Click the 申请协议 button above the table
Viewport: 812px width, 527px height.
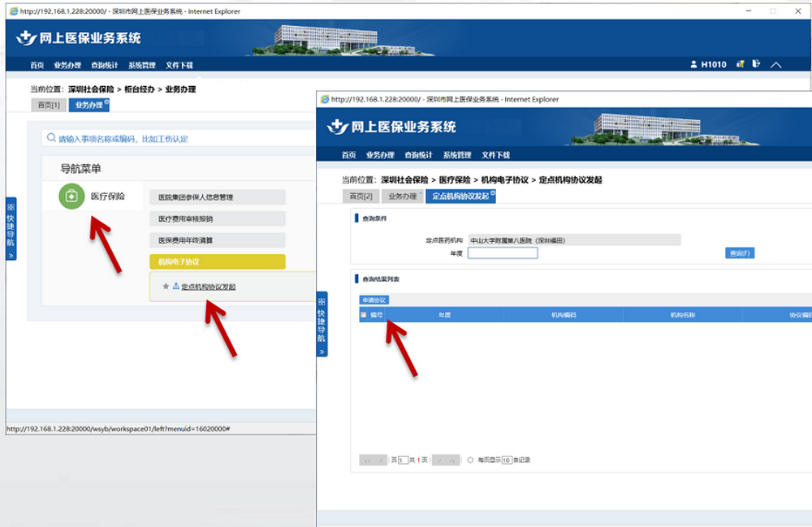(x=375, y=300)
